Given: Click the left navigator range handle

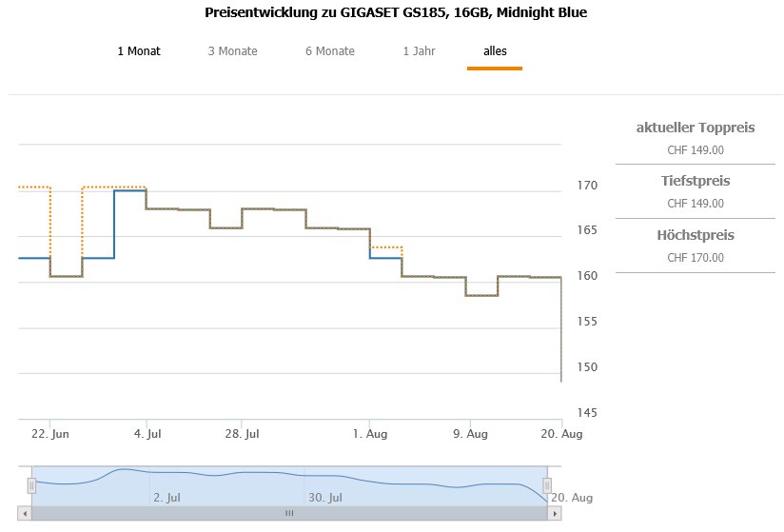Looking at the screenshot, I should click(x=31, y=485).
